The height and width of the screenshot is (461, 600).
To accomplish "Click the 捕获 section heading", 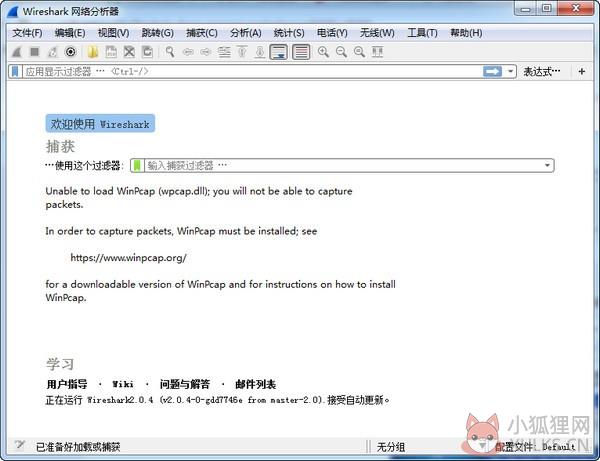I will click(x=60, y=147).
